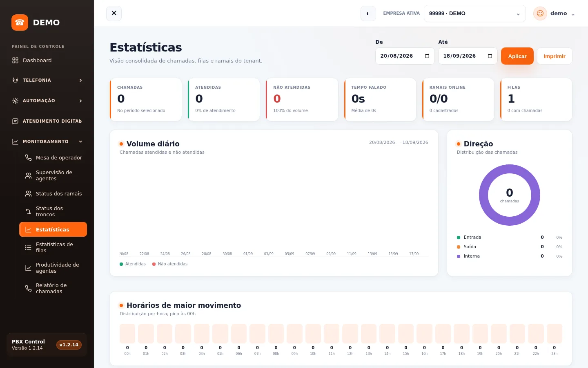Image resolution: width=588 pixels, height=368 pixels.
Task: Open Relatório de chamadas page
Action: (53, 288)
